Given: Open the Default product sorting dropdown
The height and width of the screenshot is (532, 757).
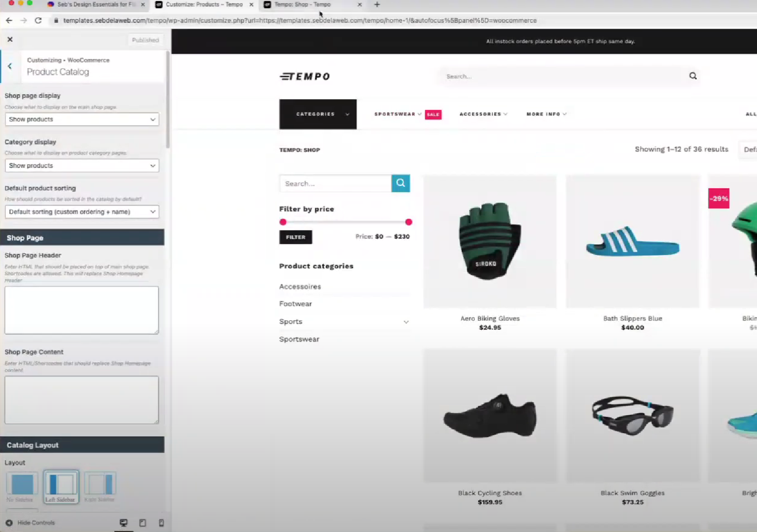Looking at the screenshot, I should point(82,212).
